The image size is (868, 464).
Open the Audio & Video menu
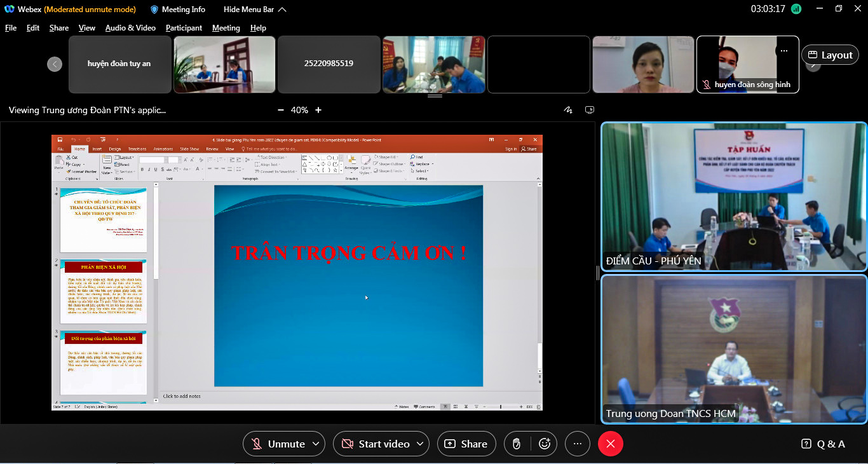(130, 28)
